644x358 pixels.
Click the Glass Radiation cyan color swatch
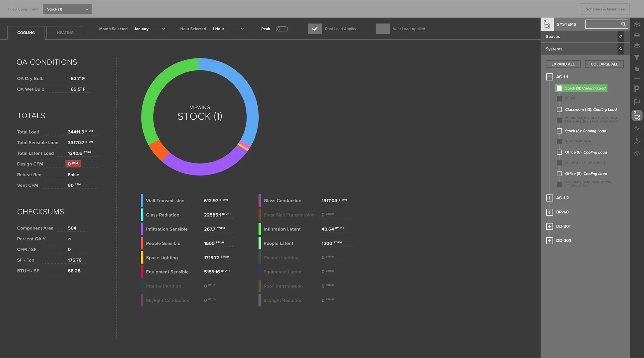142,215
